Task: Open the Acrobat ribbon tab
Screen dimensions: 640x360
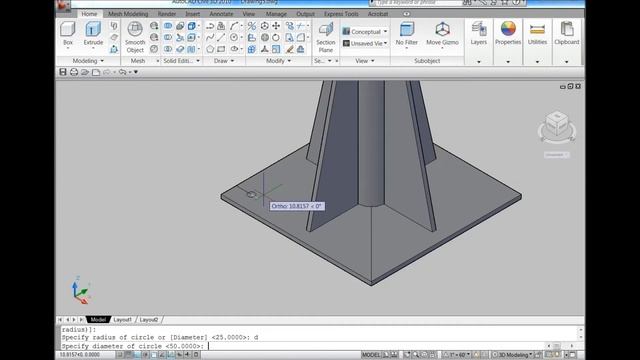Action: (378, 14)
